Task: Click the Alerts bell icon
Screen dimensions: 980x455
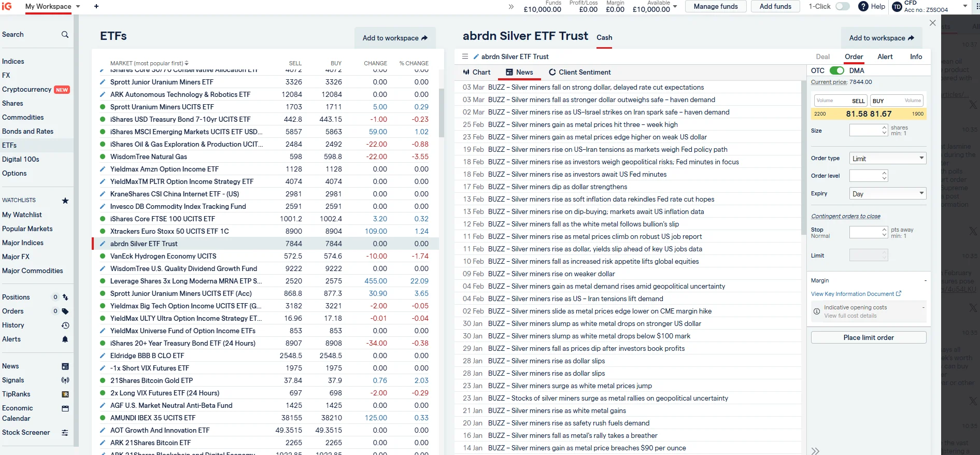Action: [x=65, y=339]
